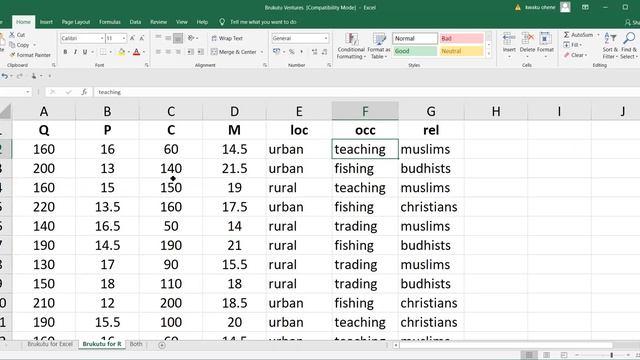This screenshot has width=640, height=360.
Task: Expand the font name Calibri dropdown
Action: [x=102, y=38]
